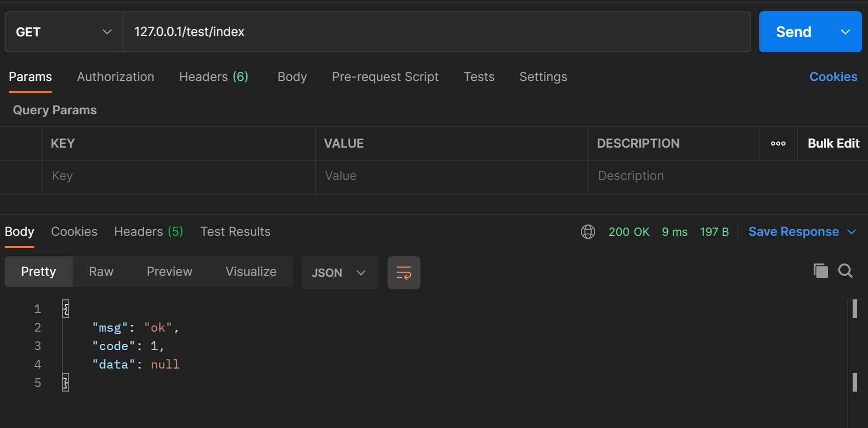Switch to Test Results tab
The height and width of the screenshot is (428, 868).
point(235,232)
